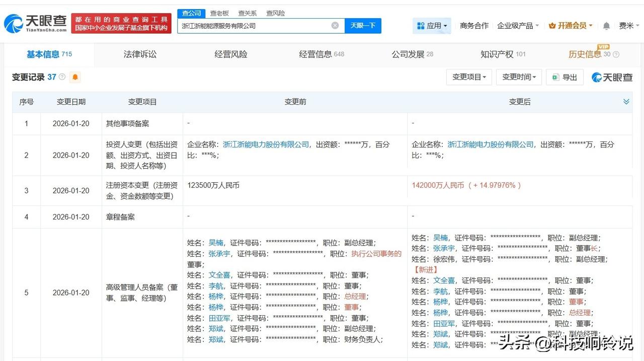Click the crown icon beside 开通会员
The height and width of the screenshot is (361, 644).
(553, 25)
